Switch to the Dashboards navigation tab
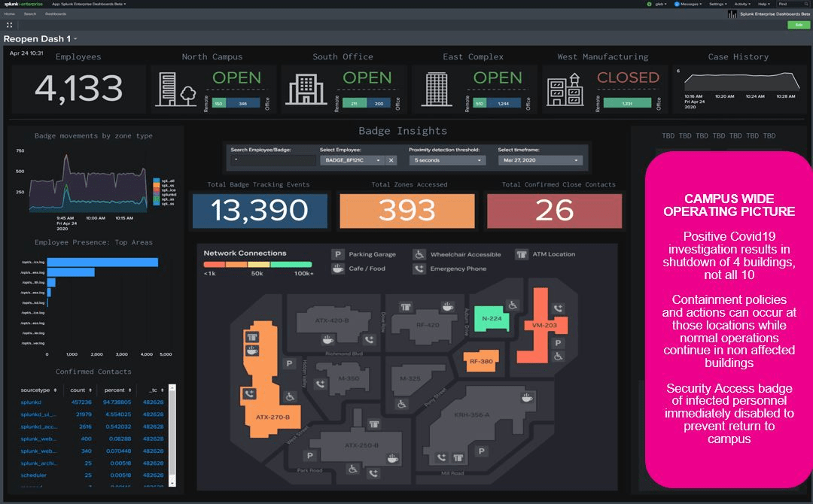The width and height of the screenshot is (813, 504). pyautogui.click(x=55, y=13)
